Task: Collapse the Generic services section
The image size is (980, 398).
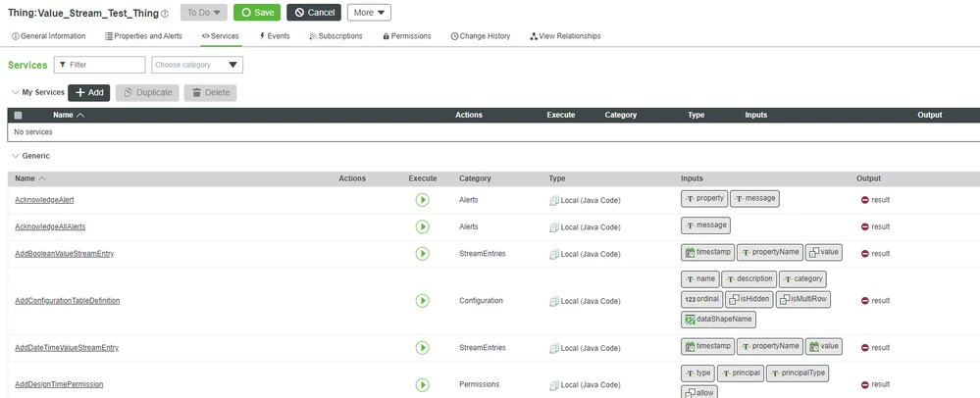Action: [16, 156]
